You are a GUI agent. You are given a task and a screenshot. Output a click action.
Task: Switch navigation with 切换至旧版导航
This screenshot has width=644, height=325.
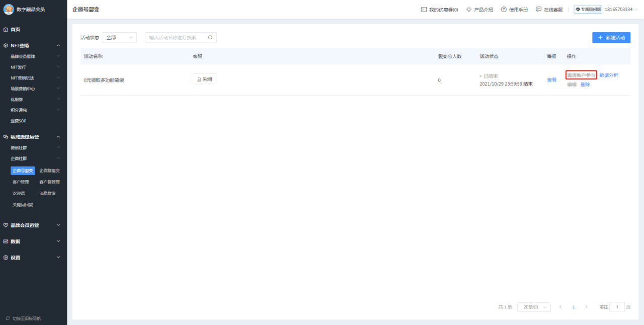point(22,318)
